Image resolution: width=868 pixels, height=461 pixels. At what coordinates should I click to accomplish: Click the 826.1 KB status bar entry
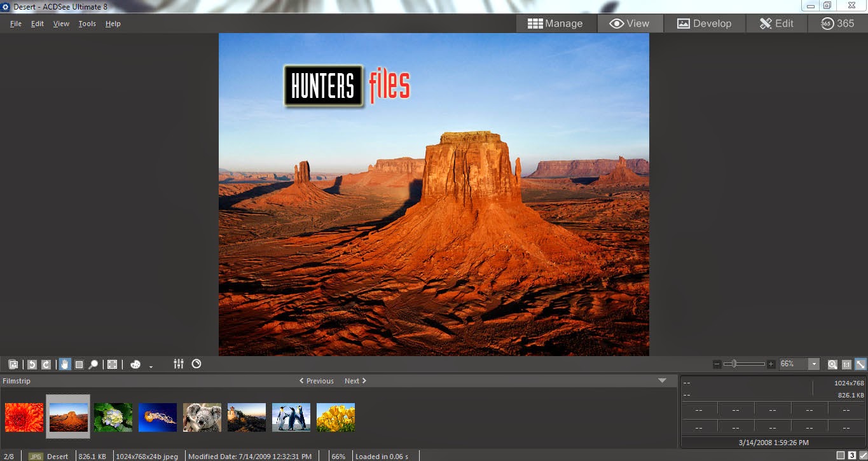pyautogui.click(x=92, y=457)
